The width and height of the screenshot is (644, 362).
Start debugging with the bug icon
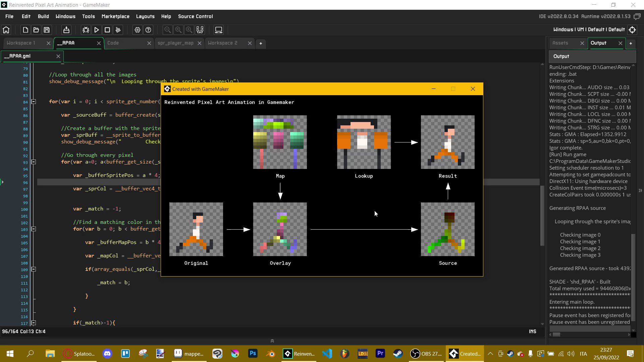click(x=86, y=30)
